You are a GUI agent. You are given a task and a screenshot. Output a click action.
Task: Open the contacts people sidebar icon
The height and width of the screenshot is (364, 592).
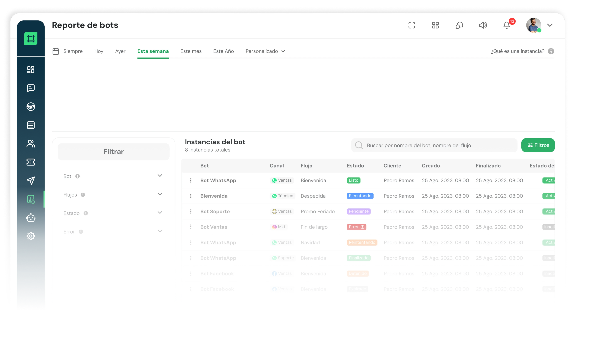click(x=31, y=144)
